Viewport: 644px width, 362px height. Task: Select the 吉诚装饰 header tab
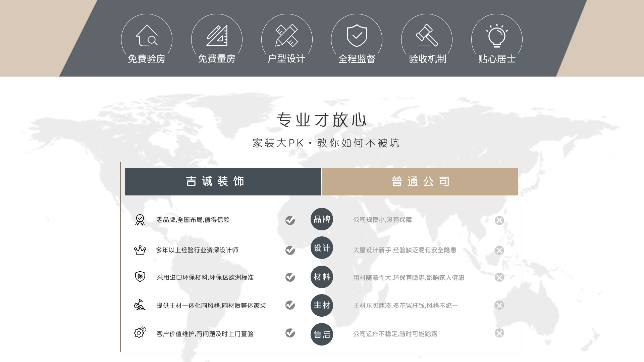(223, 182)
